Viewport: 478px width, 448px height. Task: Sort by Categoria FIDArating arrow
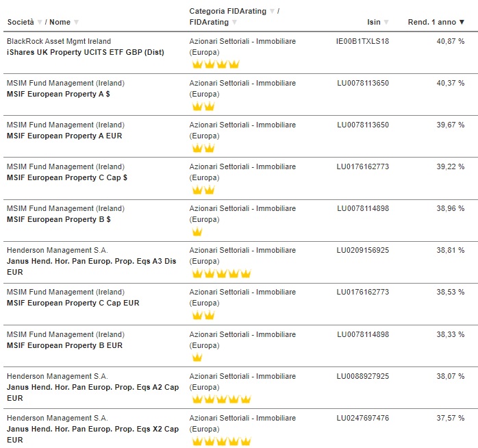click(x=273, y=11)
